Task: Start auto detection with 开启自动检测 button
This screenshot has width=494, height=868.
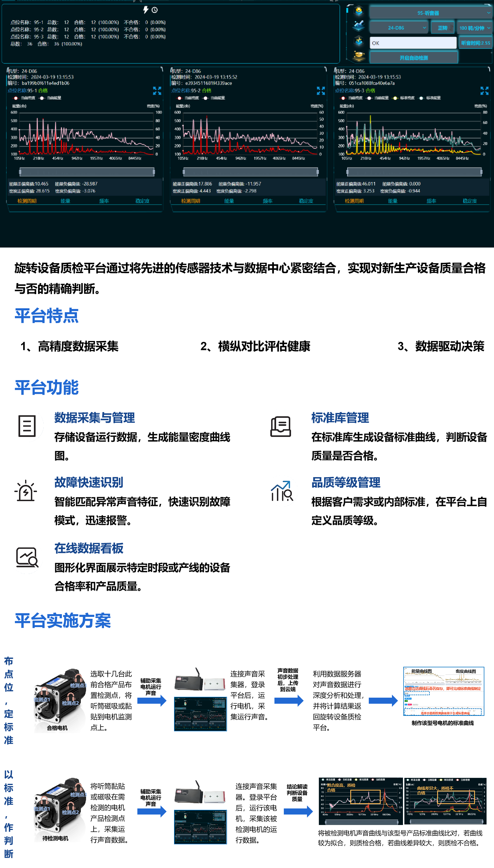Action: click(413, 58)
